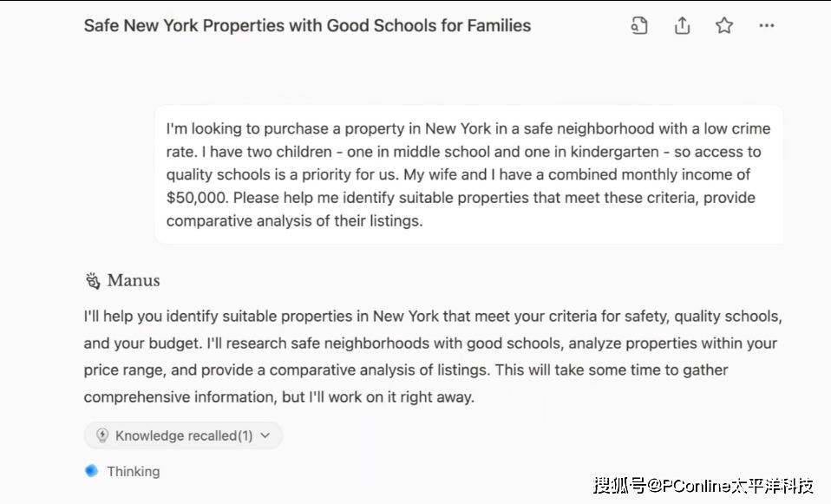831x504 pixels.
Task: Click the blue Thinking status dot
Action: 91,471
